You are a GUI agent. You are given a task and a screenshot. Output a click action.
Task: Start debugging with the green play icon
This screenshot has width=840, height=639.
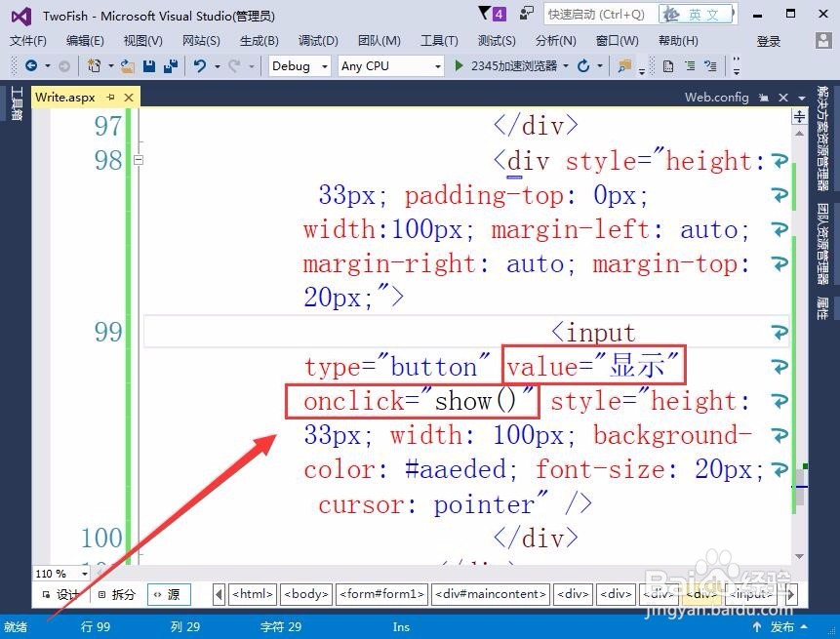(459, 66)
